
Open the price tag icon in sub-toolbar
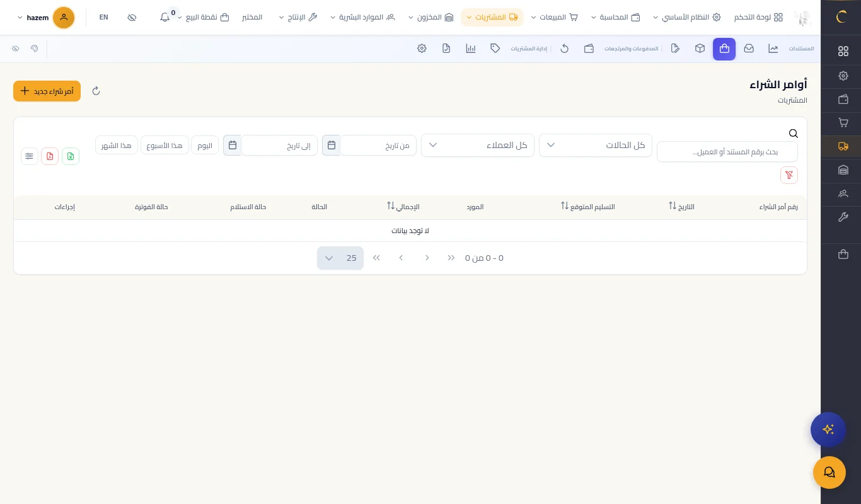[x=495, y=49]
